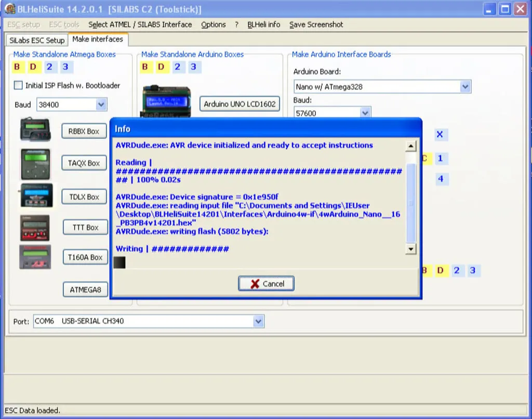Open the COM6 port dropdown
The width and height of the screenshot is (532, 419).
(x=258, y=321)
